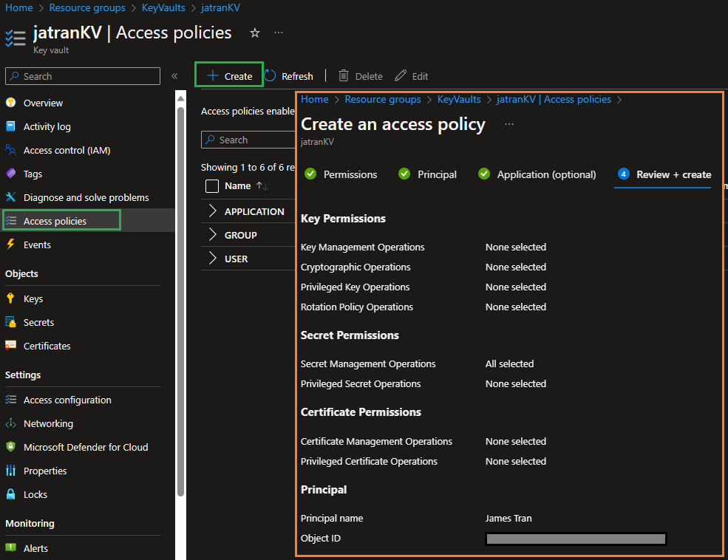Screen dimensions: 728x560
Task: Click Home in top breadcrumb
Action: coord(19,8)
